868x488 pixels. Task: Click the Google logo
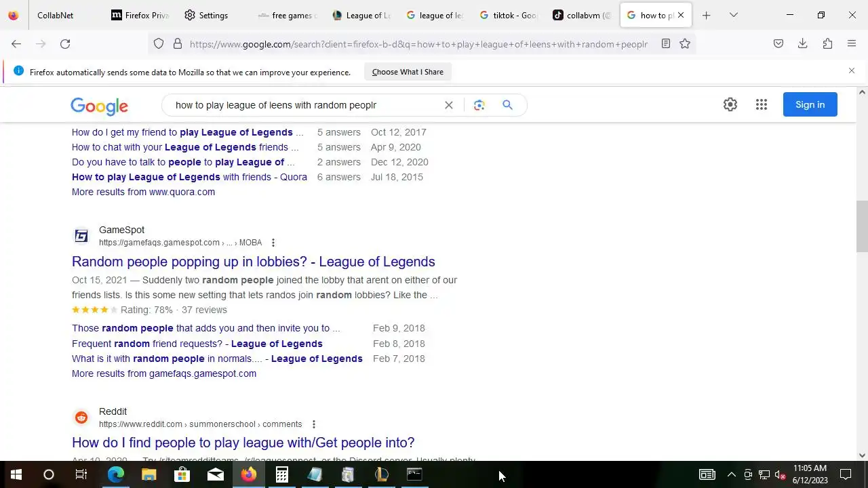(x=99, y=106)
